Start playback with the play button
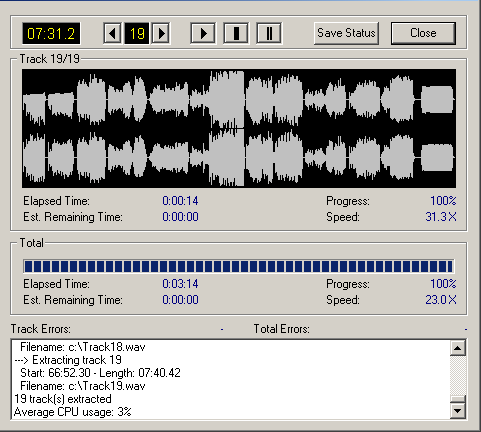Viewport: 481px width, 432px height. [203, 33]
